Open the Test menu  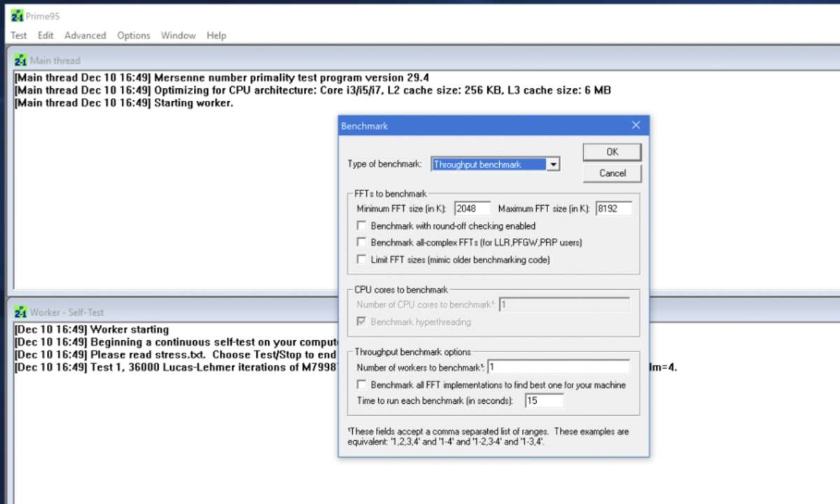(19, 35)
